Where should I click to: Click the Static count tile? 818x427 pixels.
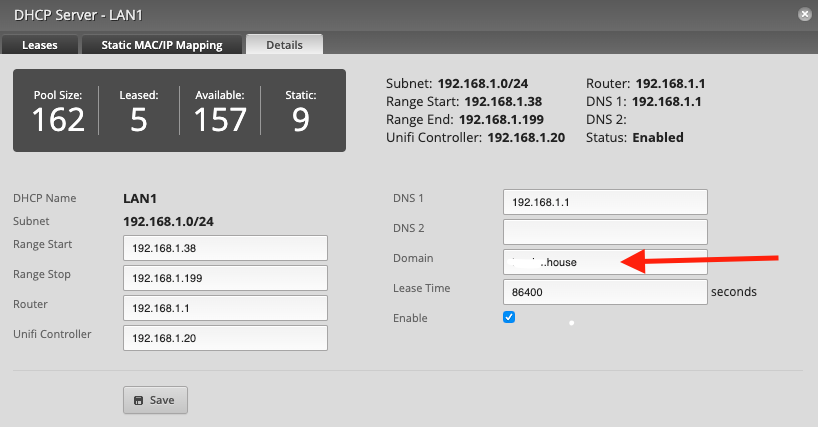click(x=301, y=110)
